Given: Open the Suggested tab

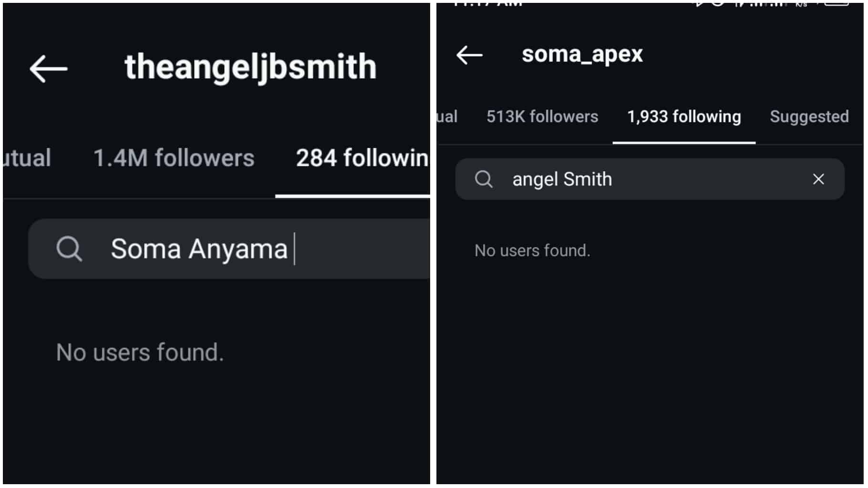Looking at the screenshot, I should [x=809, y=117].
